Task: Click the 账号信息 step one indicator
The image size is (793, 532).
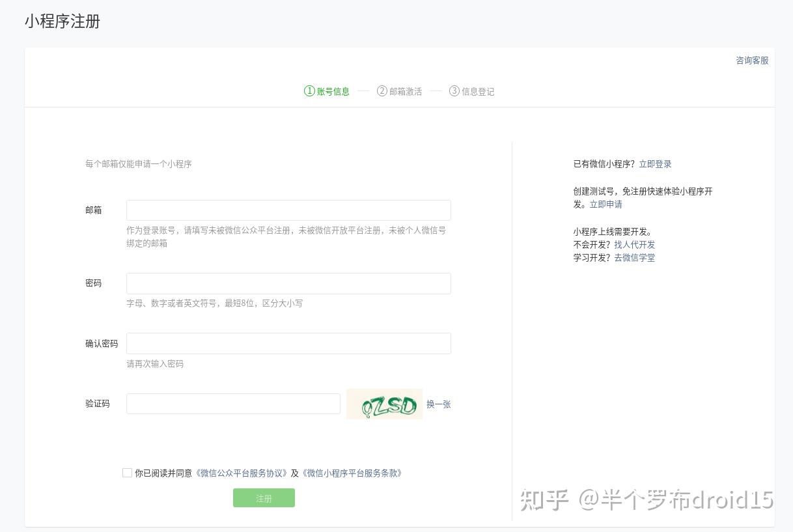Action: pos(327,91)
